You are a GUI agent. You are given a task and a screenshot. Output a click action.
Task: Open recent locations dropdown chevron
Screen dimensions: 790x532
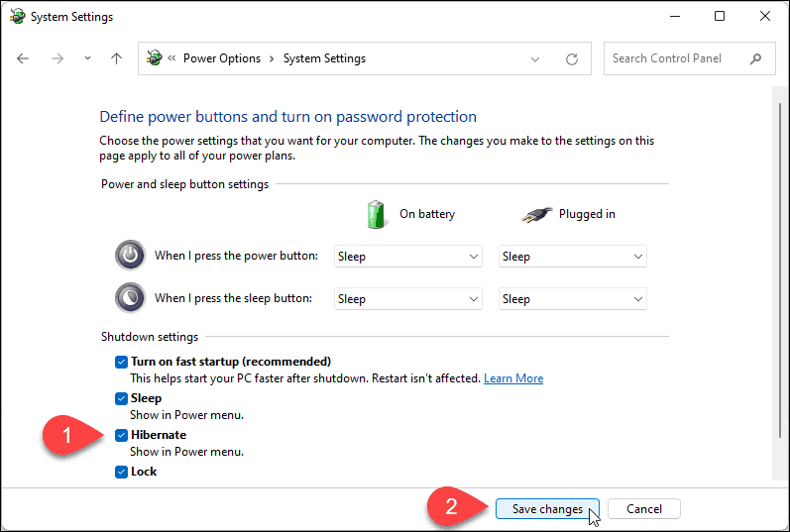point(87,58)
